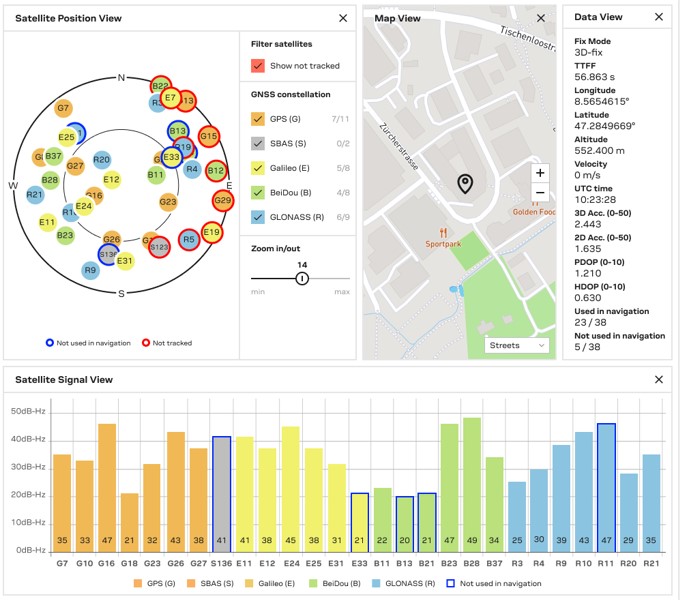Screen dimensions: 680x600
Task: Disable the Galileo (E) constellation filter
Action: tap(258, 168)
